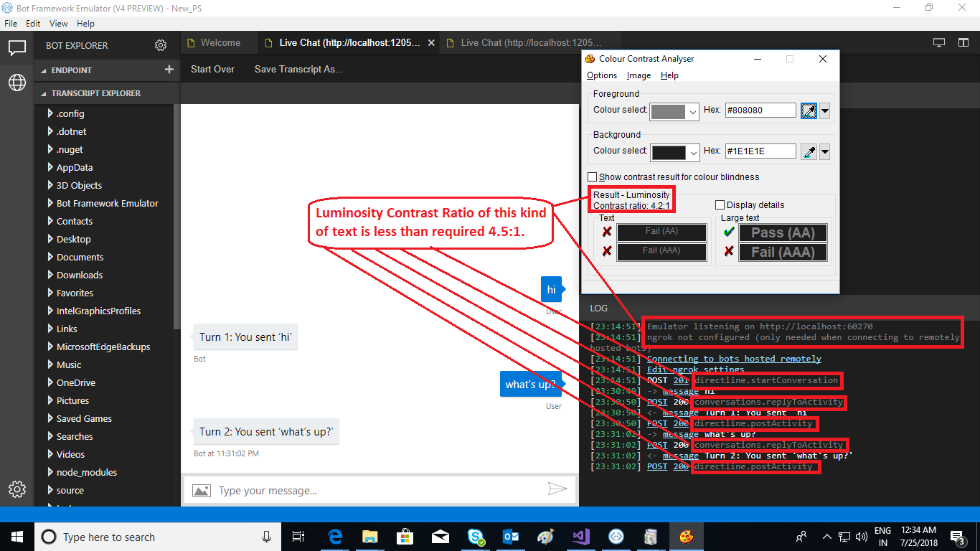Send the message using the arrow icon
Screen dimensions: 980x551
(557, 489)
